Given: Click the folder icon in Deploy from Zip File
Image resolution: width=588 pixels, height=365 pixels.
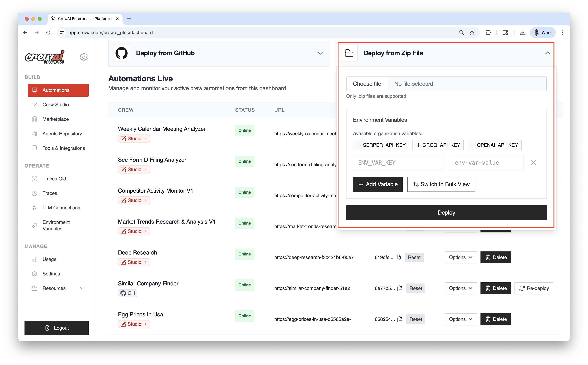Looking at the screenshot, I should 349,53.
